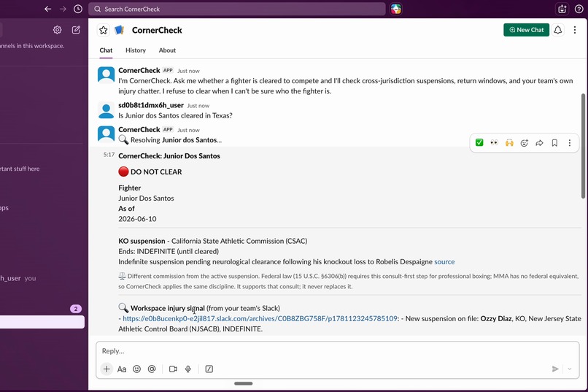Click the 'DO NOT CLEAR' status text
The width and height of the screenshot is (588, 392).
(156, 172)
